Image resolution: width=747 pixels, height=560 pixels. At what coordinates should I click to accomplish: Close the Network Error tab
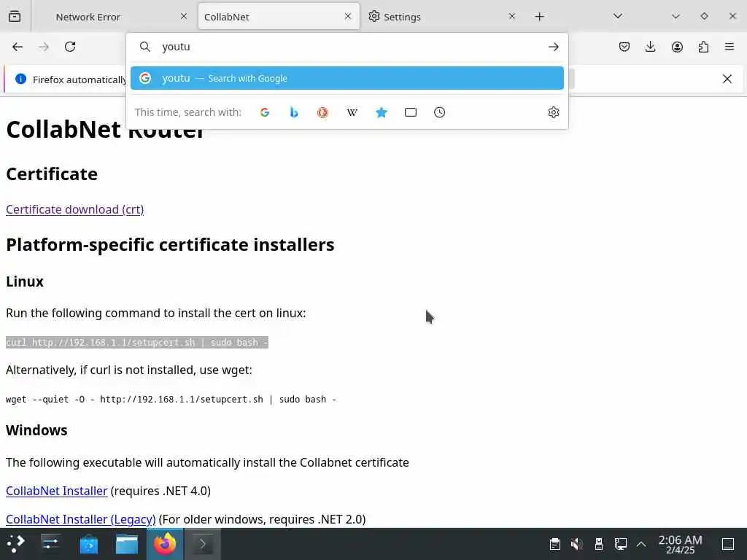tap(183, 17)
